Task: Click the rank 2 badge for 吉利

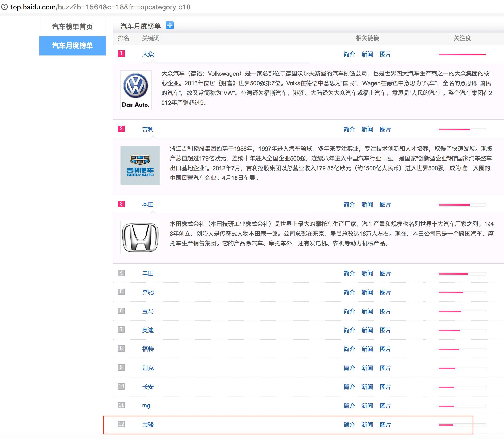Action: [x=121, y=129]
